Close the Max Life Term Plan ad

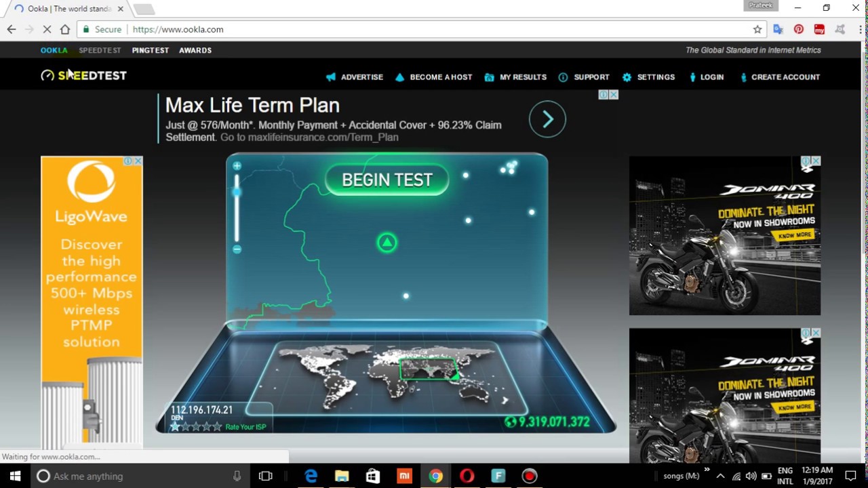(614, 95)
